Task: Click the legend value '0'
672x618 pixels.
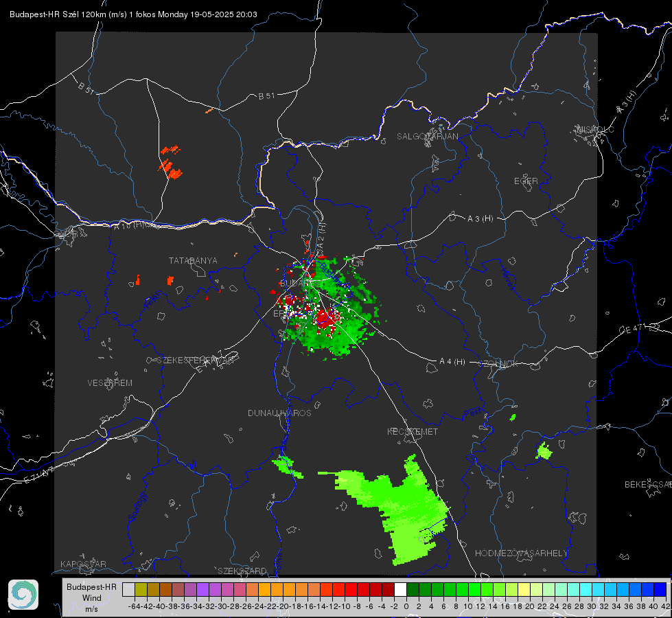Action: coord(406,606)
